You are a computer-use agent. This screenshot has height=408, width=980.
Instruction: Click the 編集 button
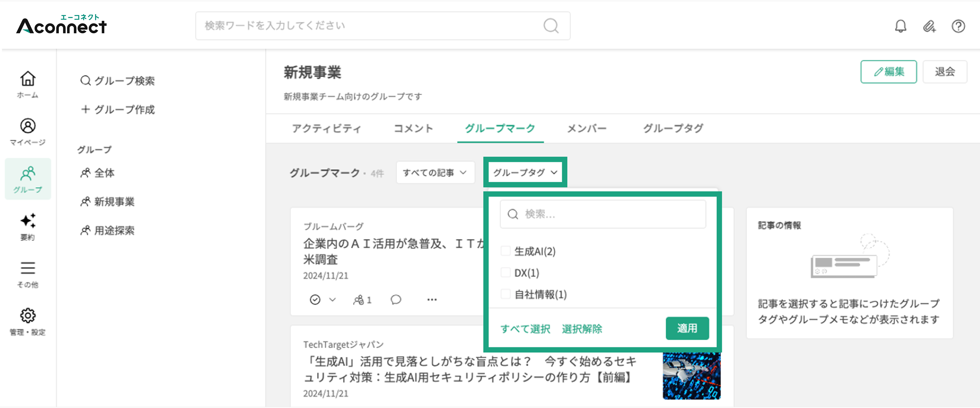click(888, 72)
